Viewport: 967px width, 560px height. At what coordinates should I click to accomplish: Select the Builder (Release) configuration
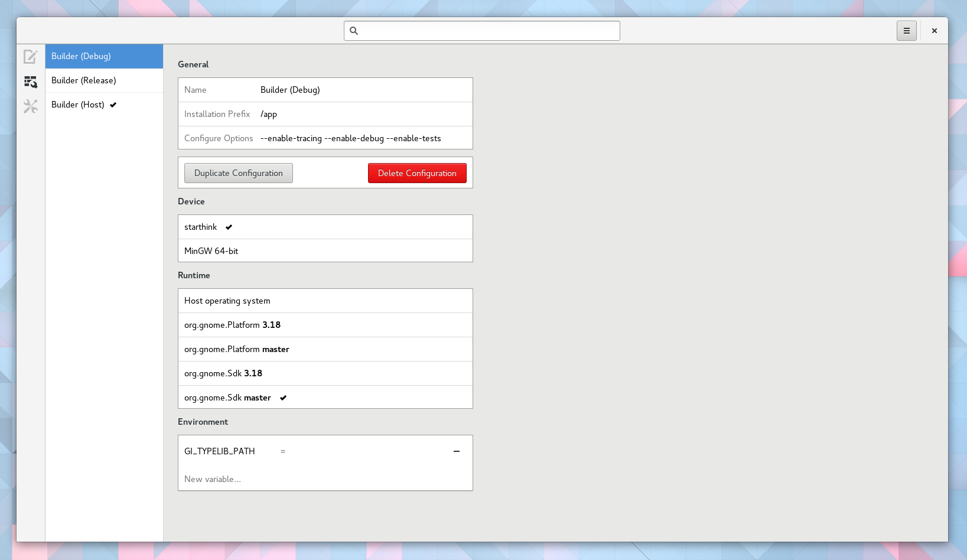104,80
